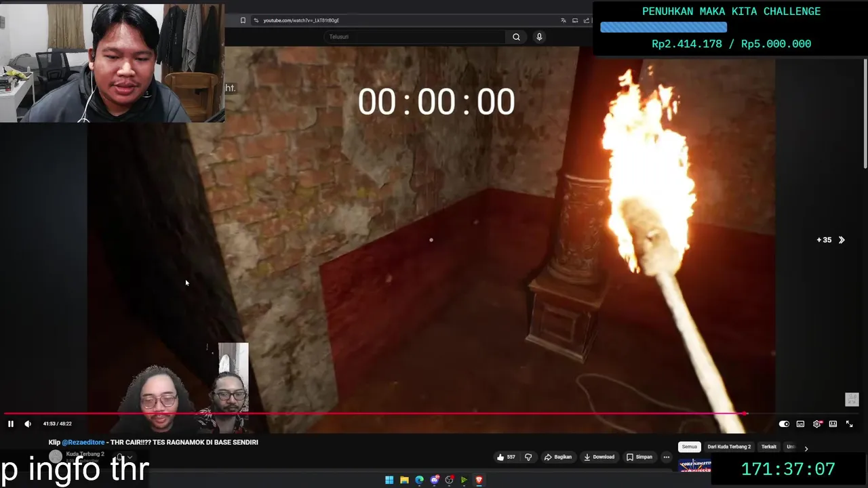Click the cast media icon in address bar

[x=575, y=20]
